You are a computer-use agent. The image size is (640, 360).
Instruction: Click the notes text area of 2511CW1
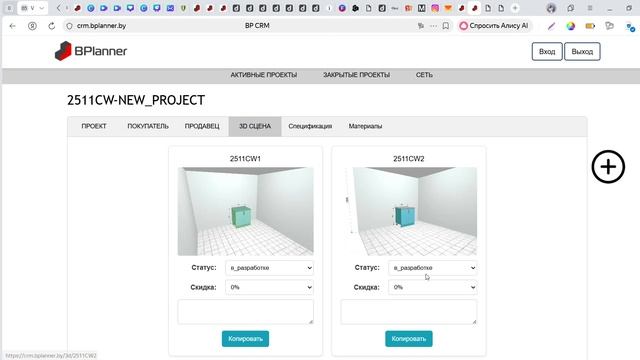click(x=245, y=312)
